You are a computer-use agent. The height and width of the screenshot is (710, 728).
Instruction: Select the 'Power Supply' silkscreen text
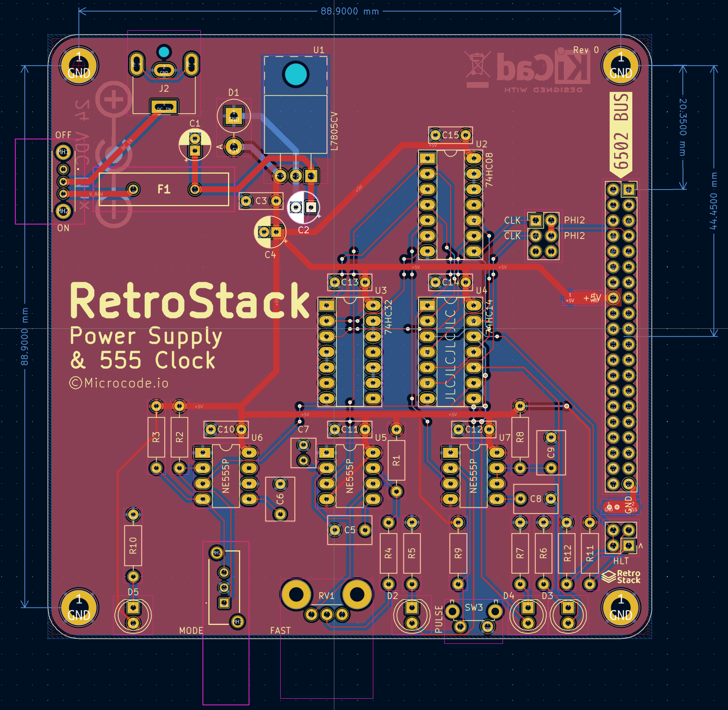point(146,336)
